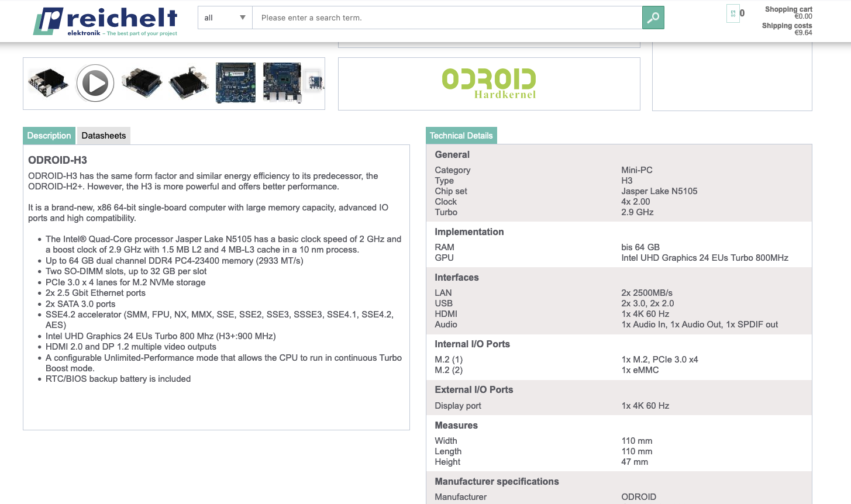Click the "Implementation" section heading
Viewport: 851px width, 504px height.
[469, 232]
